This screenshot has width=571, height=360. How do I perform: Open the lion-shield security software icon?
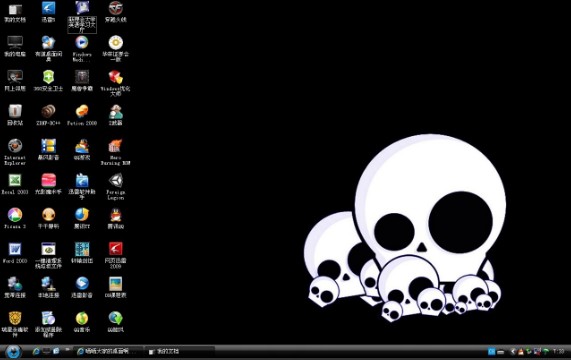point(15,324)
